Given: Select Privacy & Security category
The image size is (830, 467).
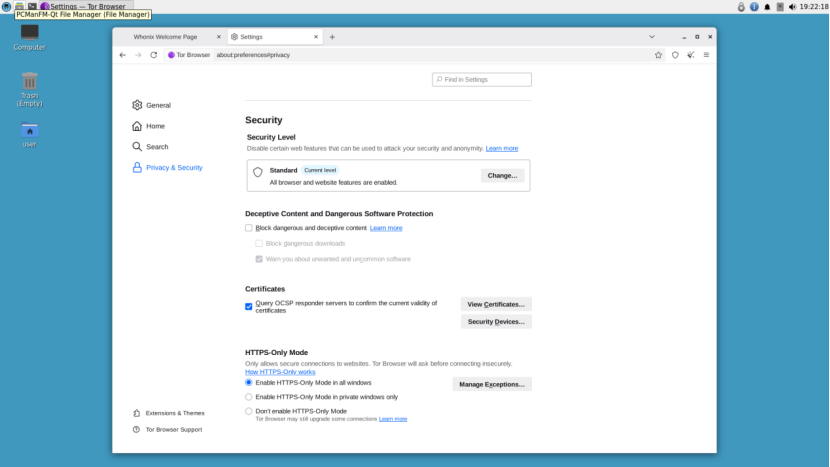Looking at the screenshot, I should (167, 168).
